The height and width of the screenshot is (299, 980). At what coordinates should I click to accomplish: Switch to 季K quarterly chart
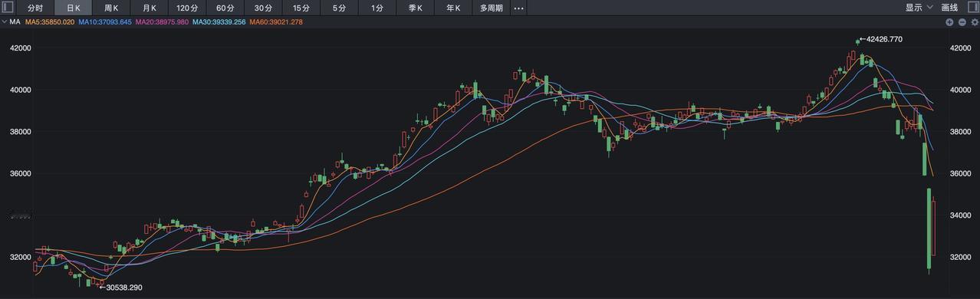coord(416,8)
